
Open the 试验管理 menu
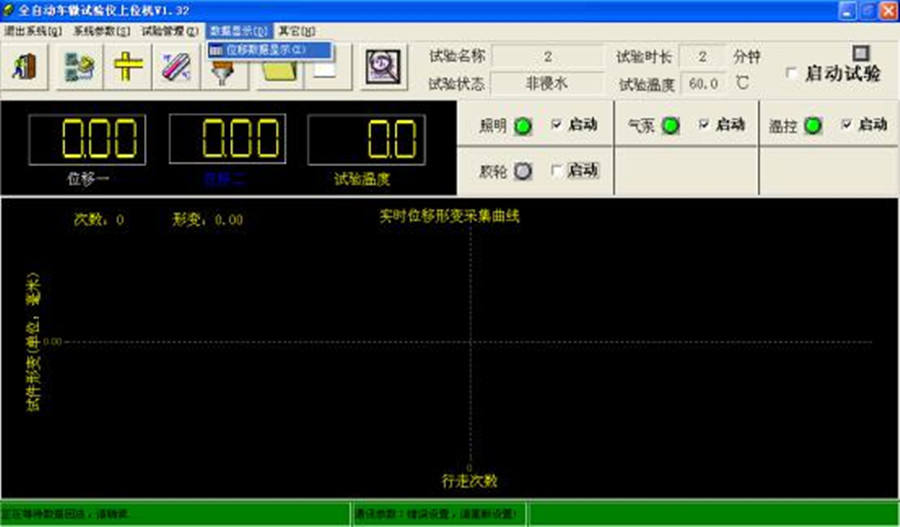170,31
